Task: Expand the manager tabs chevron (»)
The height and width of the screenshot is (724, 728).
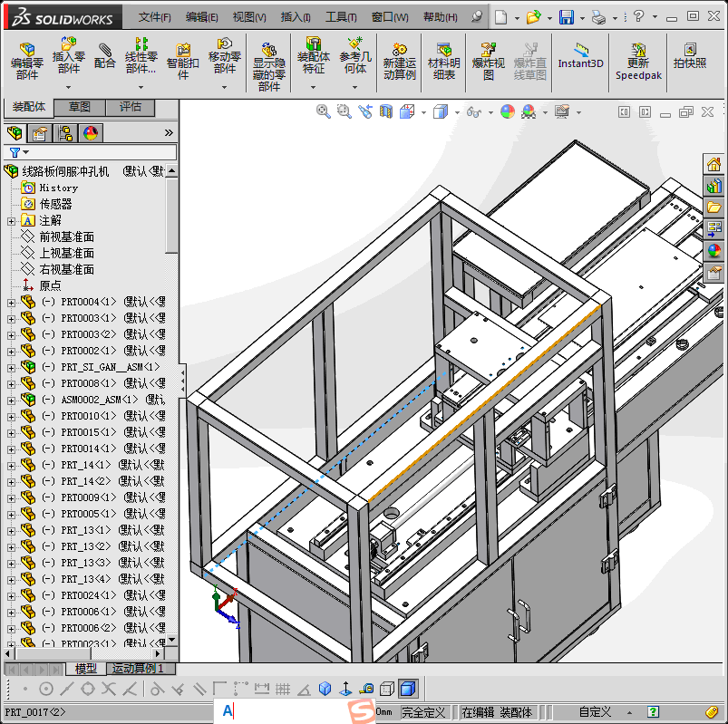Action: 169,133
